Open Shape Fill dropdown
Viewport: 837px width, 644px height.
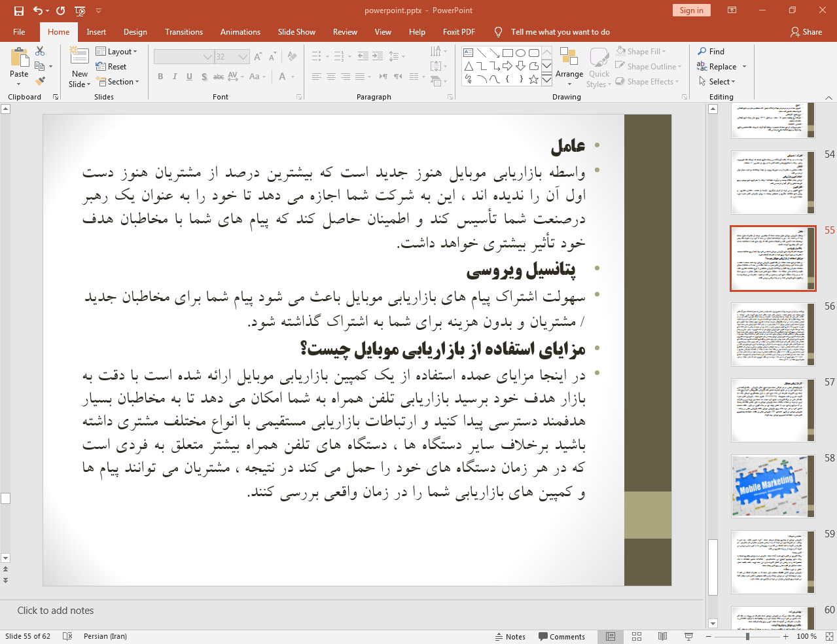point(641,52)
